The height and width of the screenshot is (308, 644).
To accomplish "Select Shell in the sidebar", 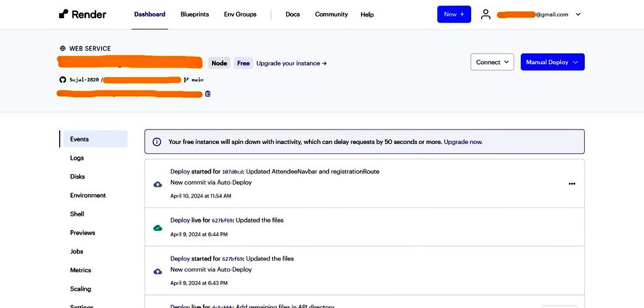I will click(x=77, y=214).
